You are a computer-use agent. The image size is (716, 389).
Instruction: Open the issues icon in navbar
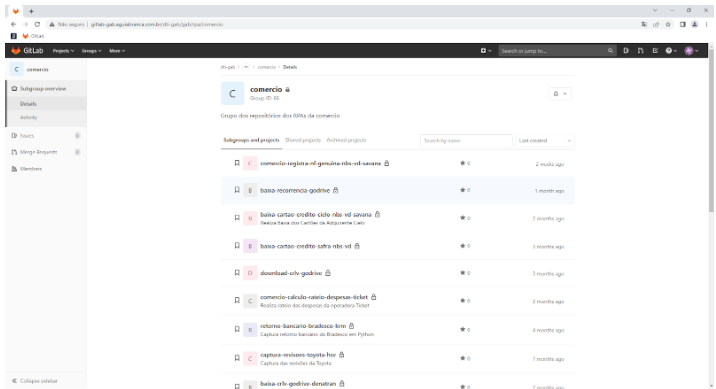pyautogui.click(x=626, y=51)
